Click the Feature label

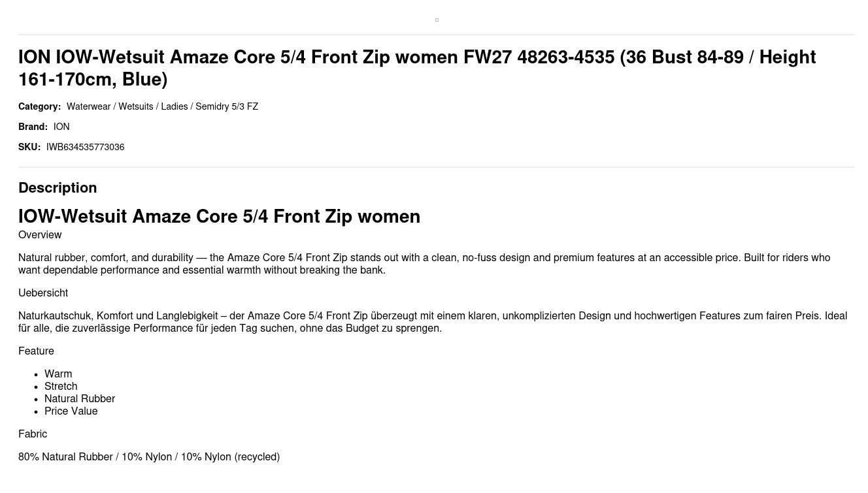pyautogui.click(x=36, y=351)
